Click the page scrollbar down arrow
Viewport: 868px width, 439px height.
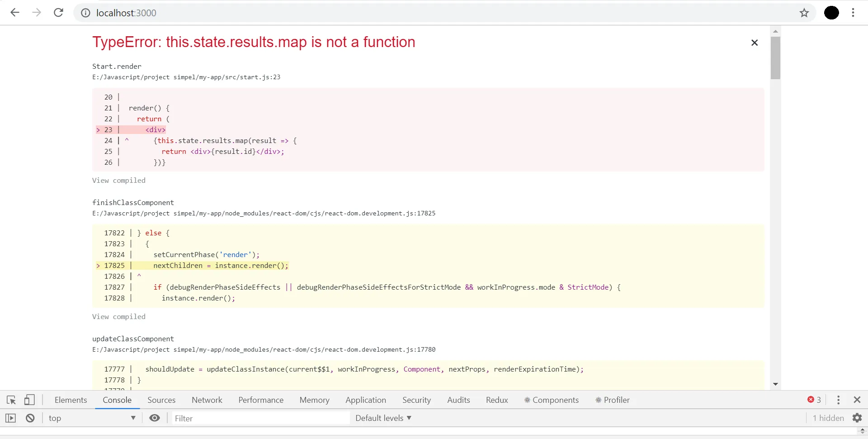pos(775,384)
